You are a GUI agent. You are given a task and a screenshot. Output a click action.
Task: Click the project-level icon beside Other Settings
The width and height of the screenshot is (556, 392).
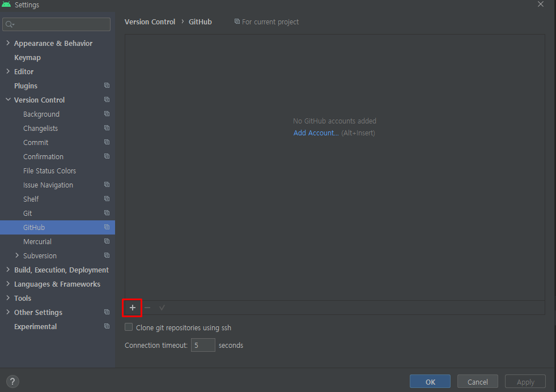pos(107,312)
